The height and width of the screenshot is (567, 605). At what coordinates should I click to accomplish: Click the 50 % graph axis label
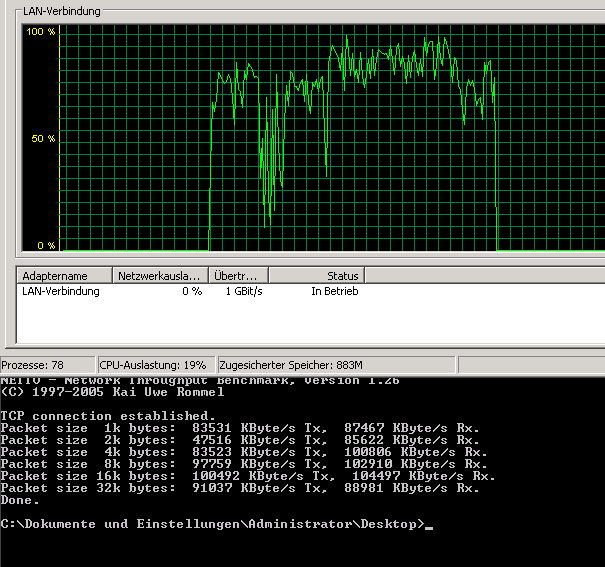[44, 139]
